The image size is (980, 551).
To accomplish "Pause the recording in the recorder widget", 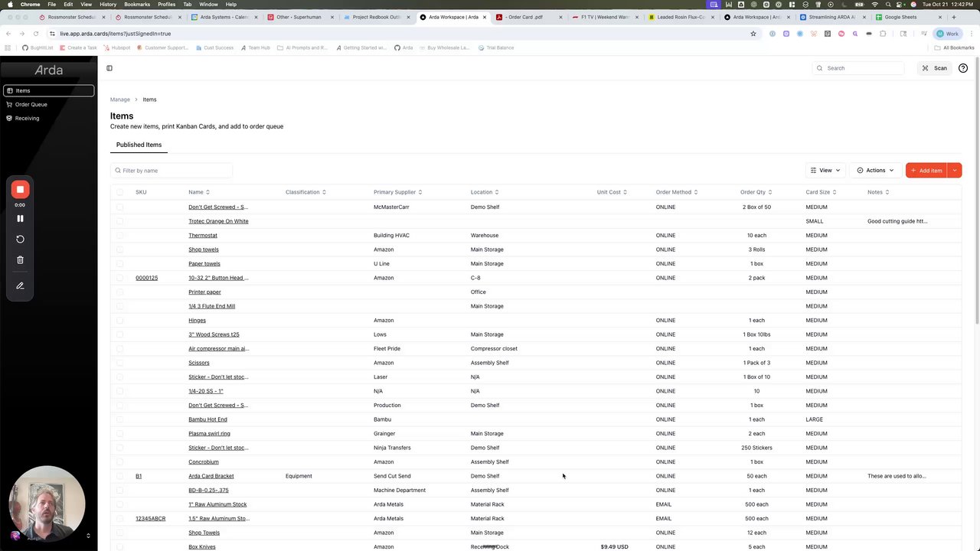I will [20, 218].
